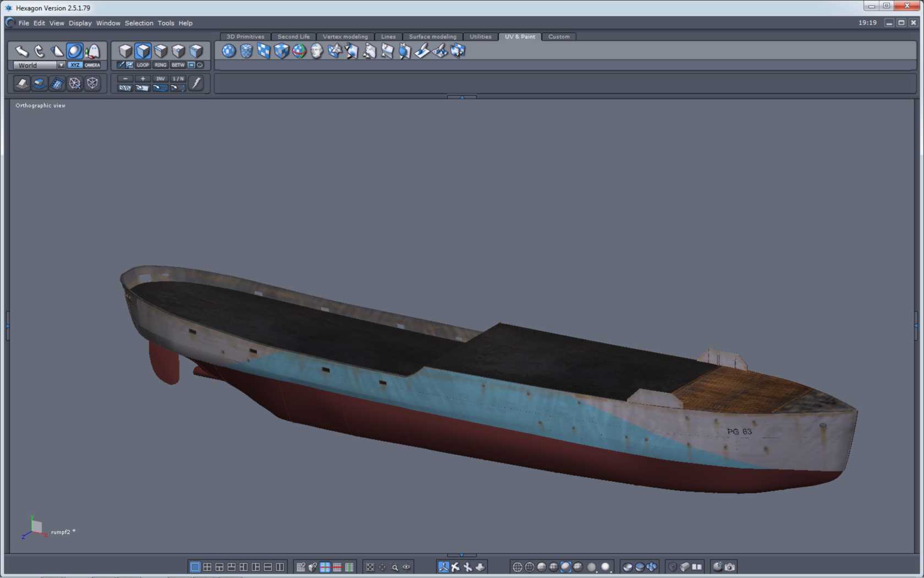
Task: Choose the head bust UV tool
Action: point(317,51)
